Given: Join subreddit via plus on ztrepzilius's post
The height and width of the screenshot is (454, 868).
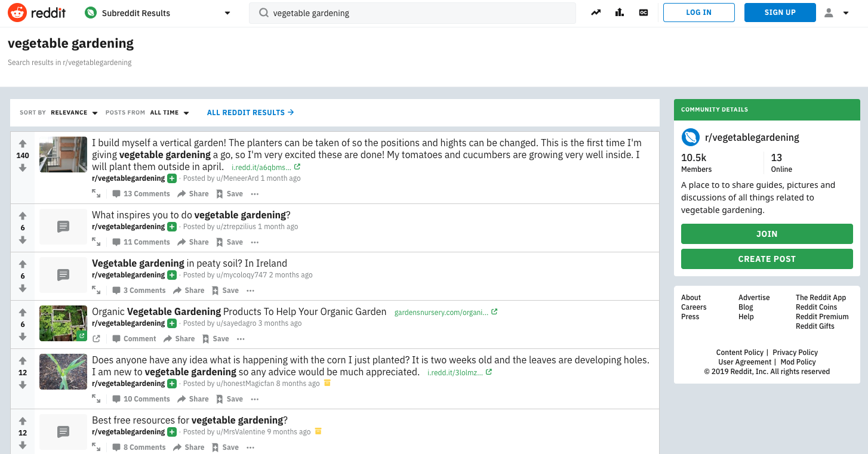Looking at the screenshot, I should point(172,227).
